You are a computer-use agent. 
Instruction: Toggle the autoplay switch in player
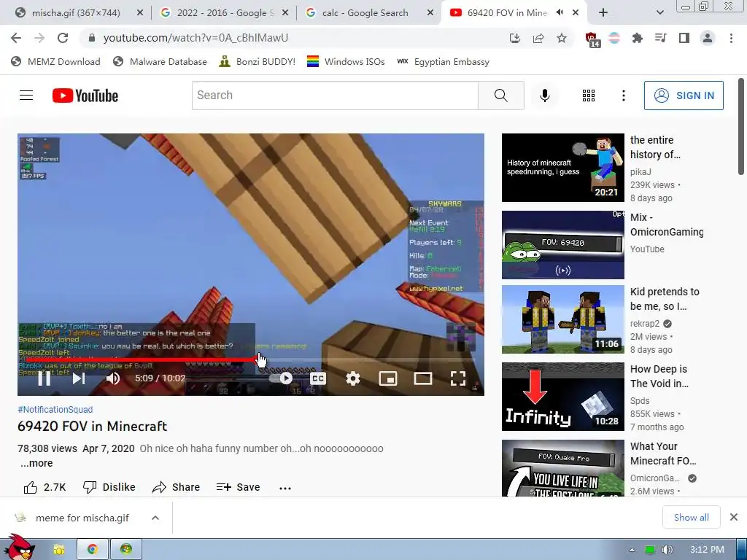point(282,378)
